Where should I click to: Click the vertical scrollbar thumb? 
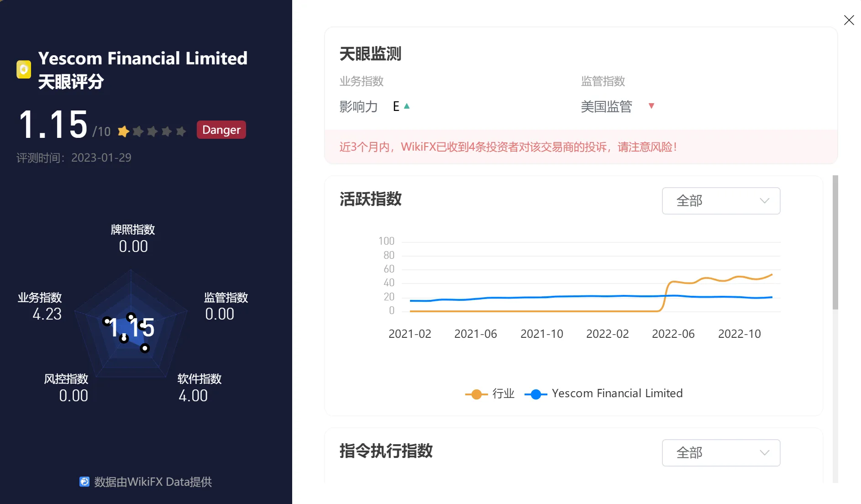(x=835, y=242)
